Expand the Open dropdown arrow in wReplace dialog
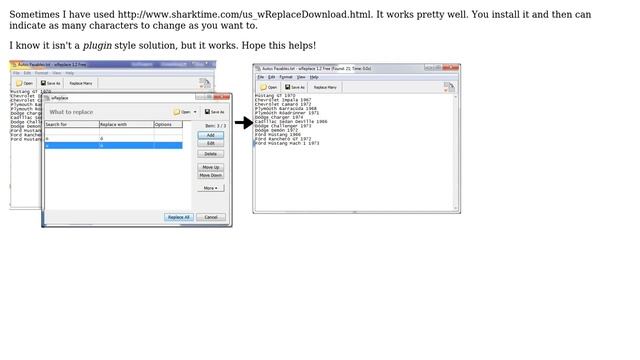The width and height of the screenshot is (640, 360). [x=195, y=112]
